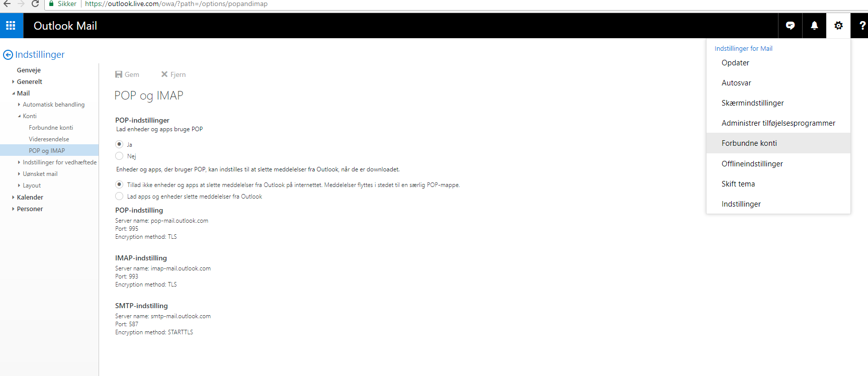
Task: Choose Opdater from settings menu
Action: (x=778, y=63)
